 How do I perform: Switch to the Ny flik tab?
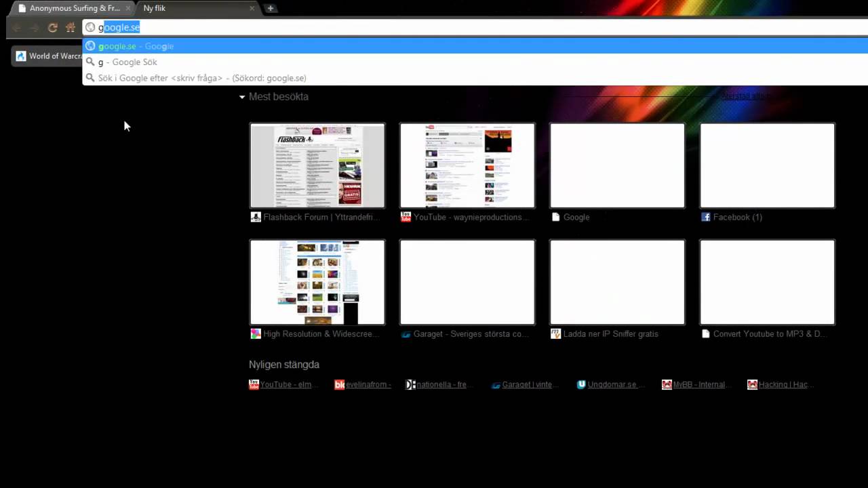pos(190,8)
